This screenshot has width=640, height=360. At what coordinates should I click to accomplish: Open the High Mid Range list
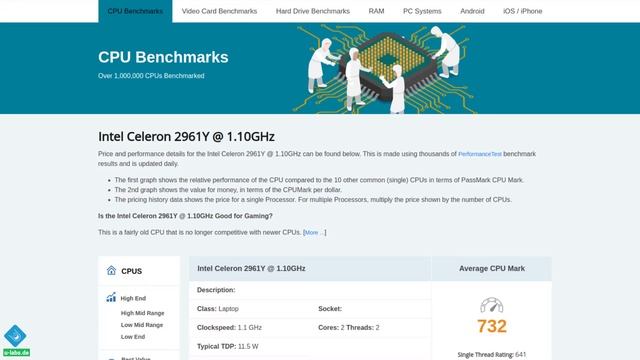click(x=142, y=313)
